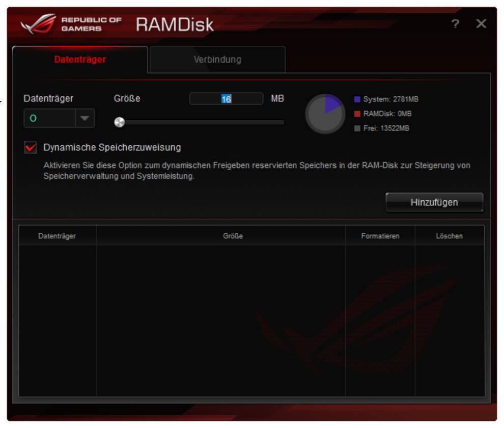This screenshot has width=504, height=428.
Task: Click the memory usage pie chart
Action: point(325,114)
